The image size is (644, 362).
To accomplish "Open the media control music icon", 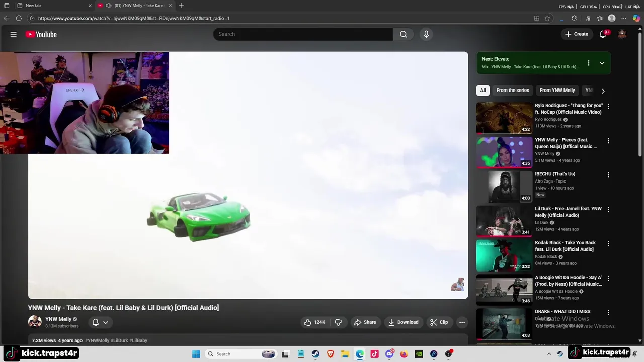I will click(x=588, y=18).
